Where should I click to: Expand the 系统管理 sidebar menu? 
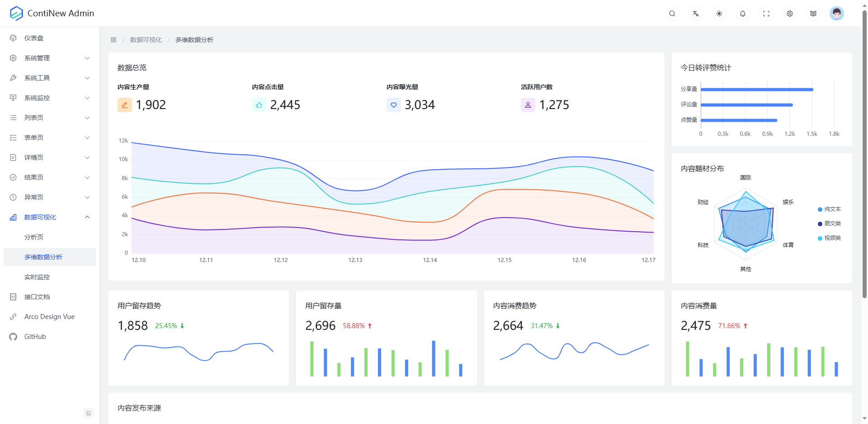pyautogui.click(x=50, y=58)
